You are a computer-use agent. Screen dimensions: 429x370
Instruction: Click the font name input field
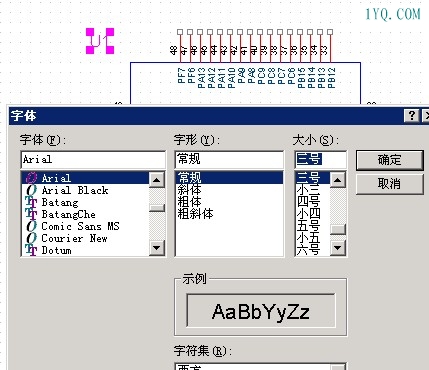click(93, 159)
